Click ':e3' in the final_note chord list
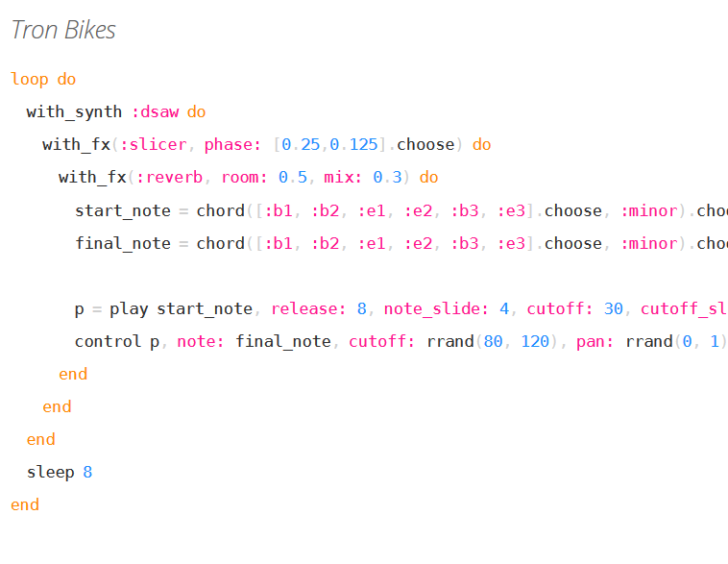 pos(511,243)
